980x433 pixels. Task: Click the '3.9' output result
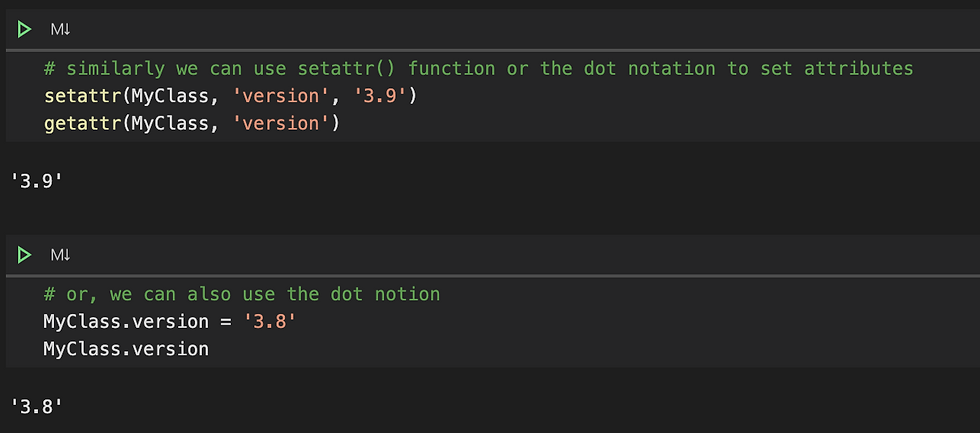(37, 182)
